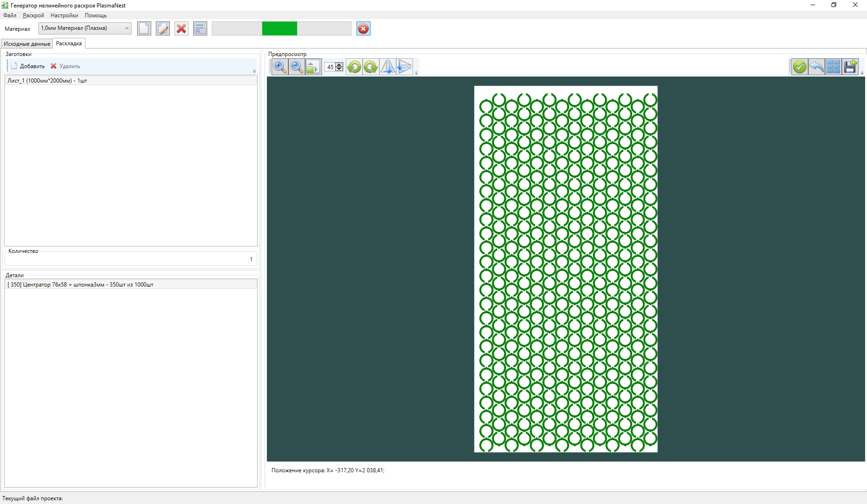Click the Количество value field

[x=131, y=259]
